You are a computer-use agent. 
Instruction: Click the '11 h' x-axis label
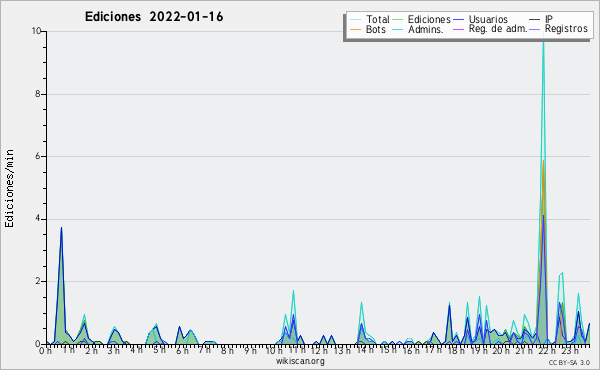click(296, 350)
